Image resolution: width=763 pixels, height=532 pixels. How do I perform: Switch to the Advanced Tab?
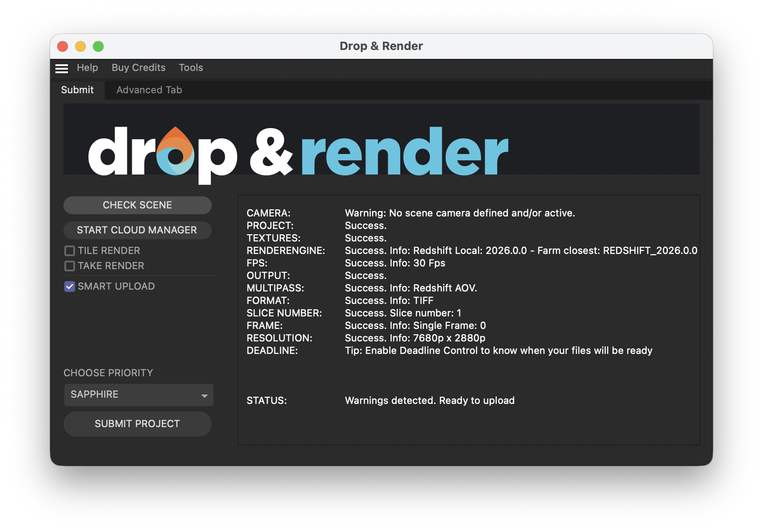(x=149, y=90)
